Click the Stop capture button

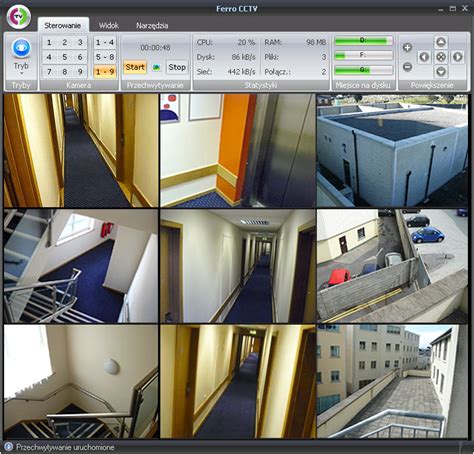point(177,67)
